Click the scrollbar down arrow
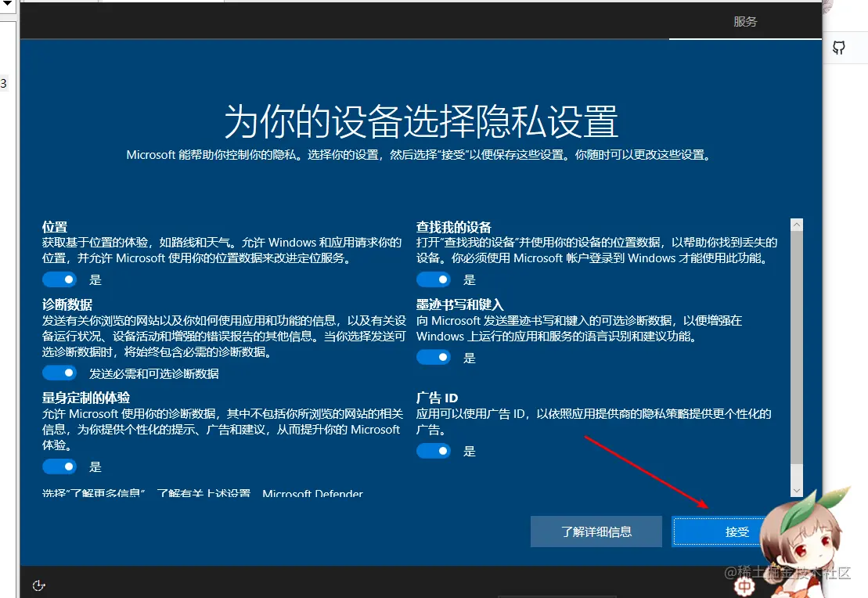Screen dimensions: 868x598 (797, 491)
